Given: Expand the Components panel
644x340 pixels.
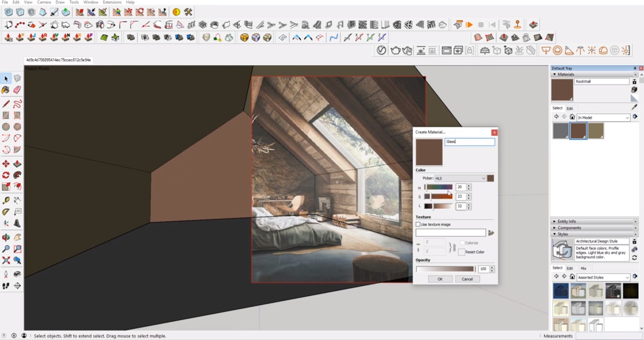Looking at the screenshot, I should click(554, 228).
